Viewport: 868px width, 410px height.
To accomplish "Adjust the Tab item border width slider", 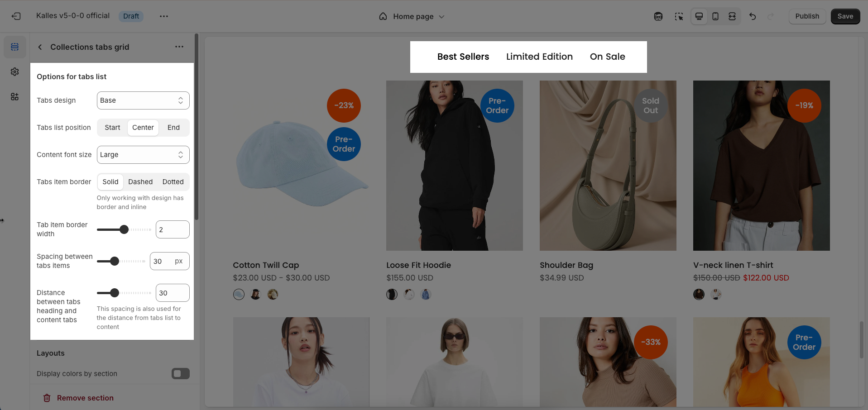I will tap(124, 229).
